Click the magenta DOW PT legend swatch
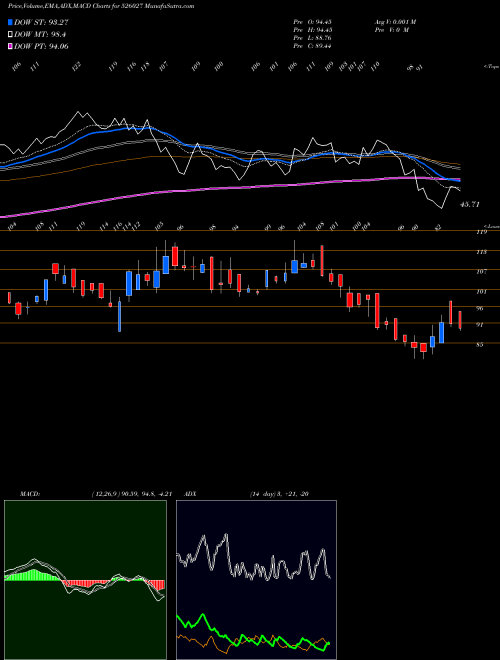 coord(10,46)
